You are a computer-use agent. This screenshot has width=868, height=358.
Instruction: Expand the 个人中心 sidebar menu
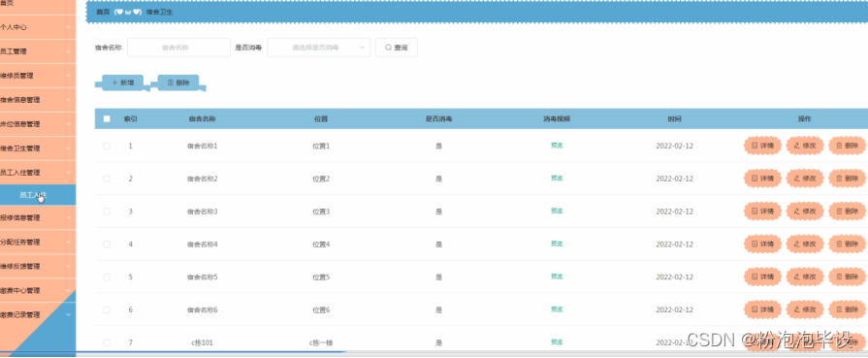38,26
